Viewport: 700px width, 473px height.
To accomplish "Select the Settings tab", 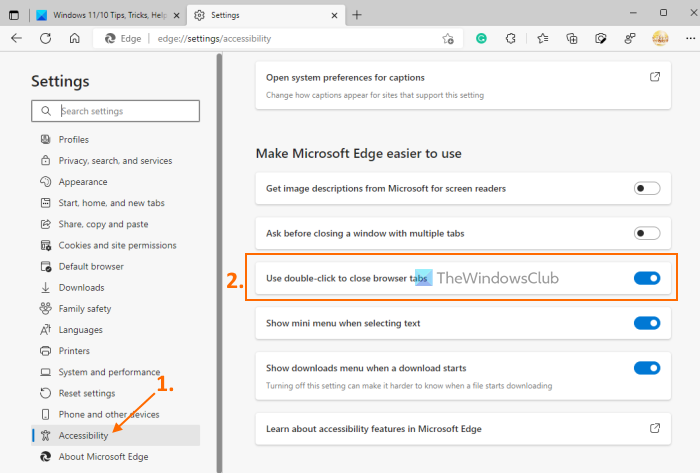I will point(266,15).
